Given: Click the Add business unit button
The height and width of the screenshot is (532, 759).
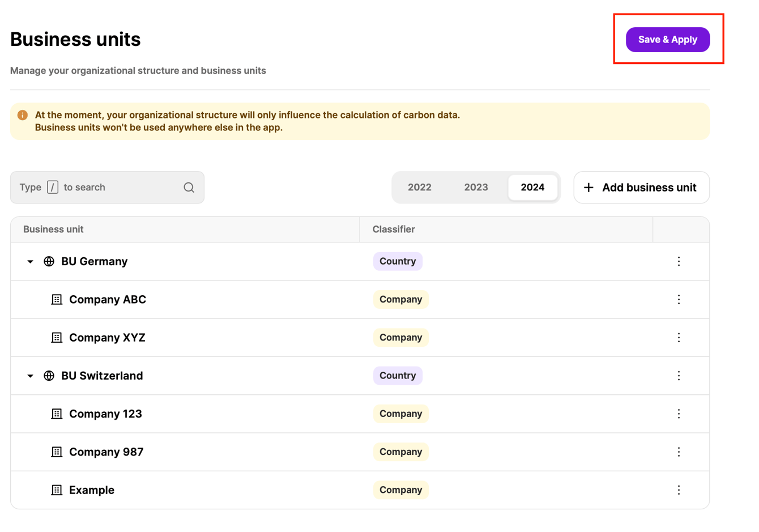Looking at the screenshot, I should pyautogui.click(x=641, y=188).
